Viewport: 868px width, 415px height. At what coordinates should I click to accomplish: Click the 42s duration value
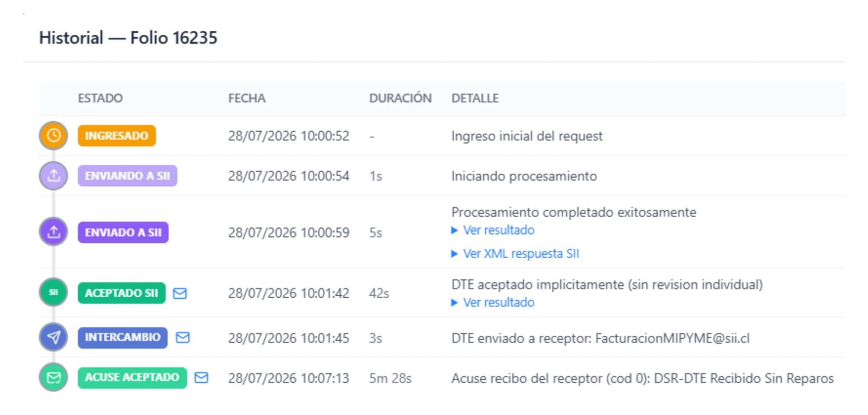379,293
